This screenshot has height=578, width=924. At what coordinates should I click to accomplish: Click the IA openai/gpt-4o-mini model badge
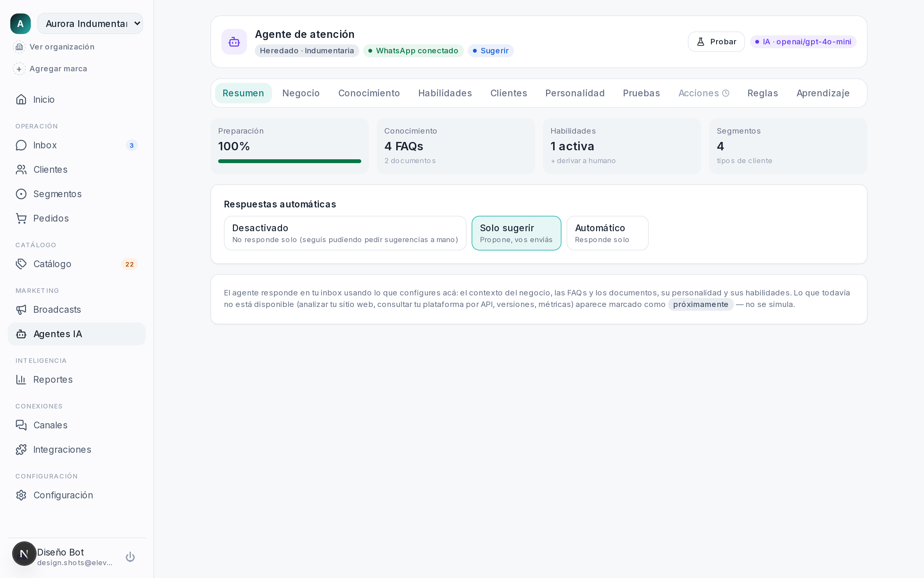tap(803, 42)
